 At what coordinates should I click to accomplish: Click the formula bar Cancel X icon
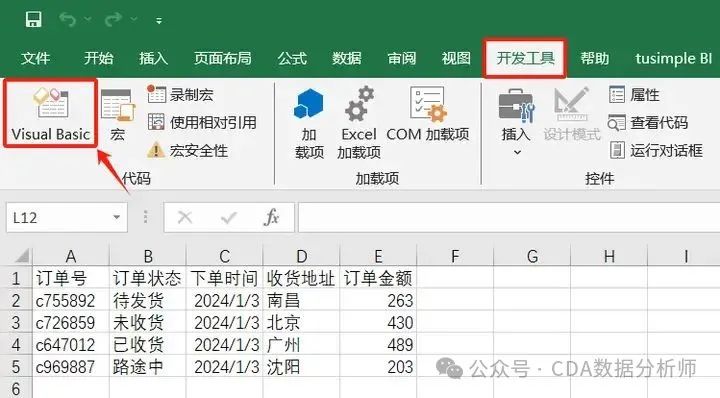pos(185,217)
